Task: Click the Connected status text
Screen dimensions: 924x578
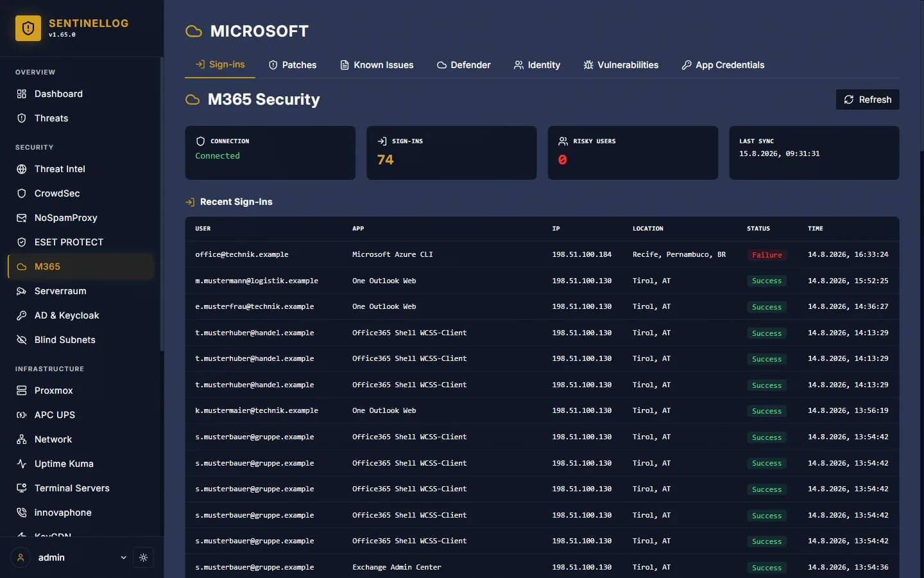Action: click(218, 156)
